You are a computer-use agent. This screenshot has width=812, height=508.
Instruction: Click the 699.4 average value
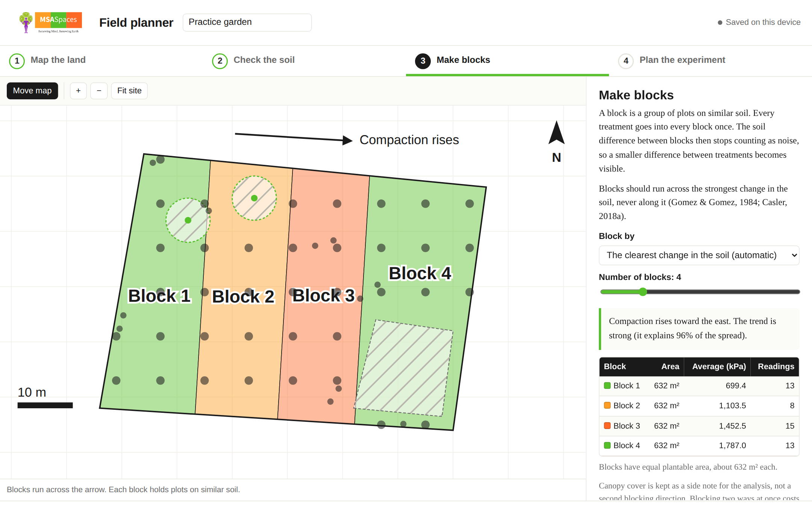pyautogui.click(x=736, y=386)
